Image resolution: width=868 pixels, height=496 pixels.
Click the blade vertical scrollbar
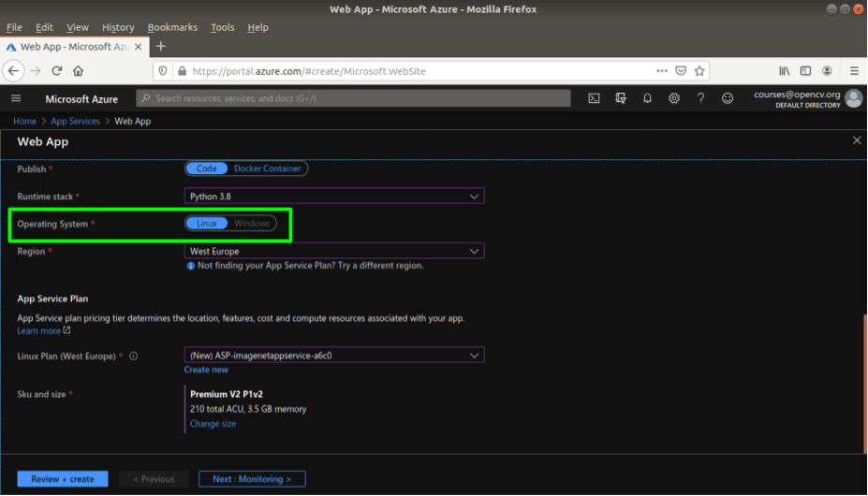tap(864, 385)
